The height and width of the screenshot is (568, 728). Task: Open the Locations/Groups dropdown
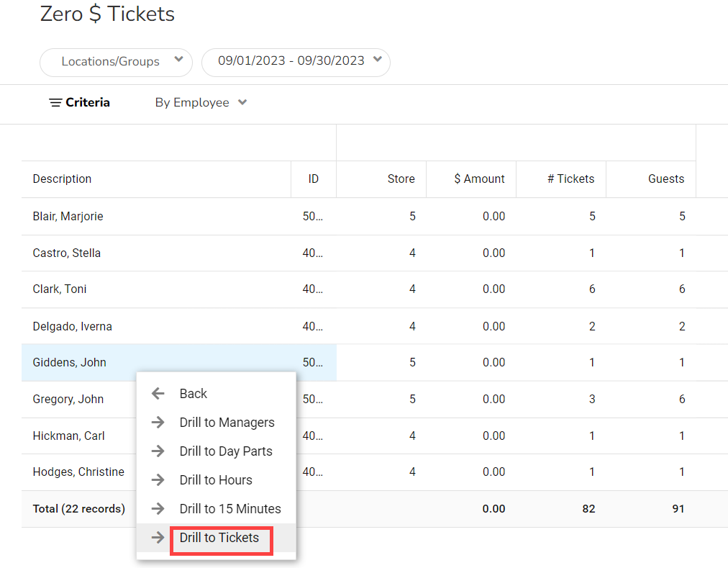pos(116,62)
